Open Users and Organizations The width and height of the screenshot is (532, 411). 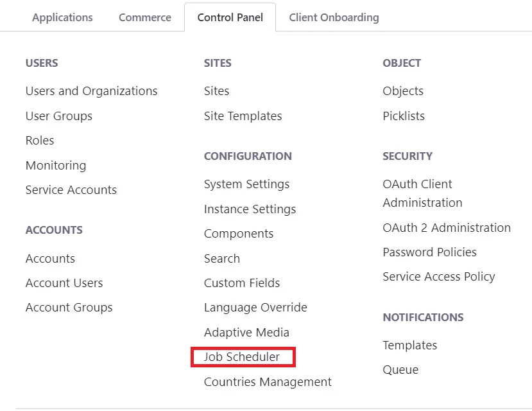(x=91, y=91)
